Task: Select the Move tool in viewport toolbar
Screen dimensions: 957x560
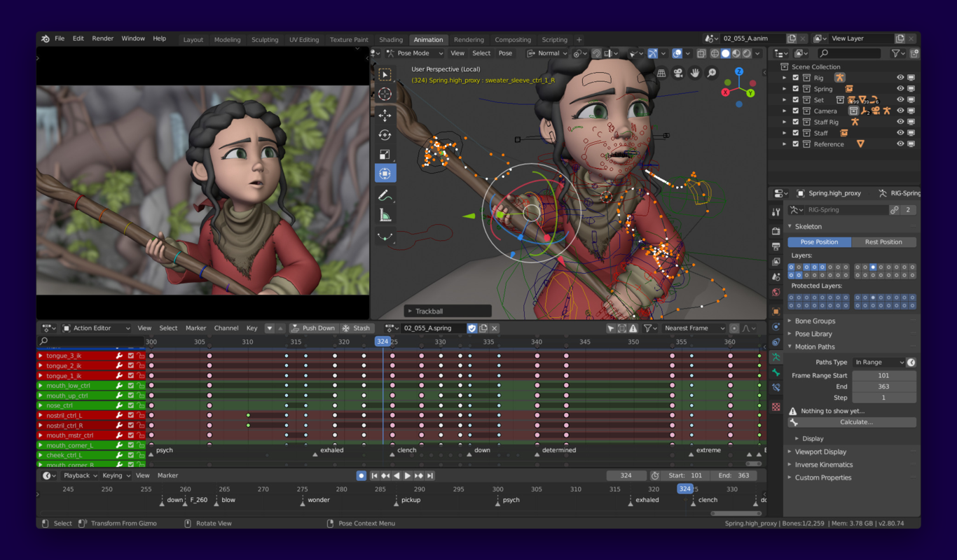Action: (385, 115)
